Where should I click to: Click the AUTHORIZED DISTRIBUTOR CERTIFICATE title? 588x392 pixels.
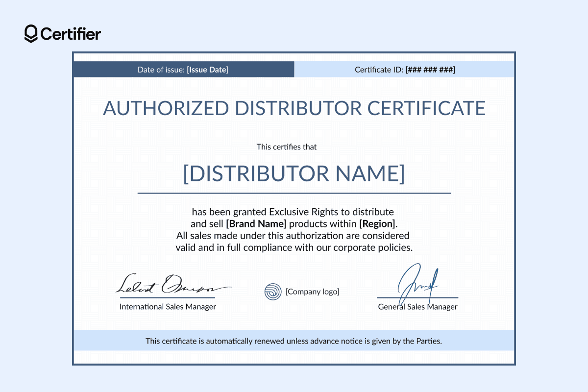click(294, 108)
